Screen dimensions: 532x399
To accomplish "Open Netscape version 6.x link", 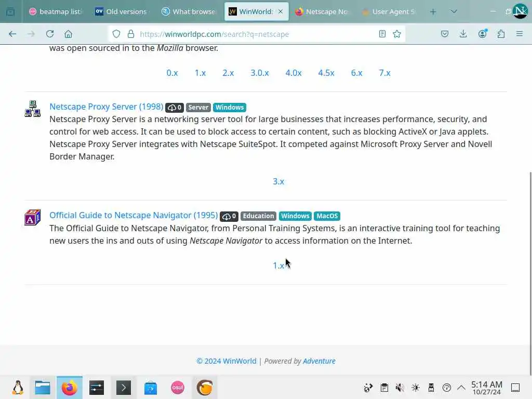I will (x=356, y=73).
